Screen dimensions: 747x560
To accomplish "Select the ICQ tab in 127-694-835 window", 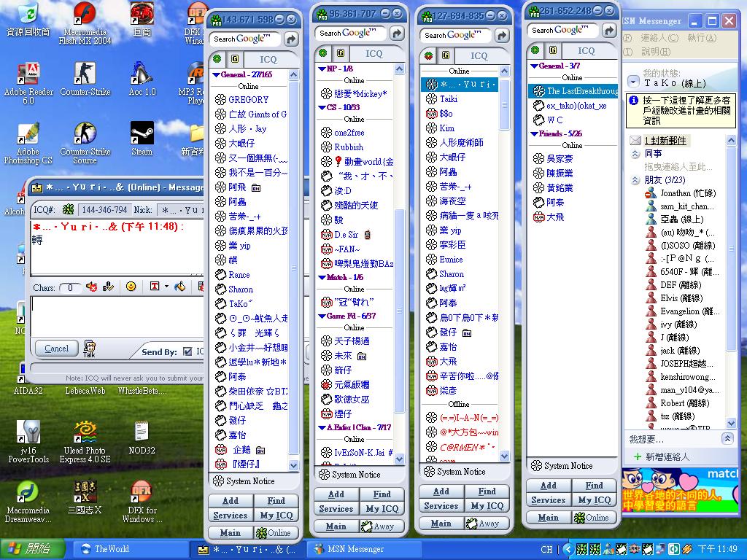I will click(479, 55).
